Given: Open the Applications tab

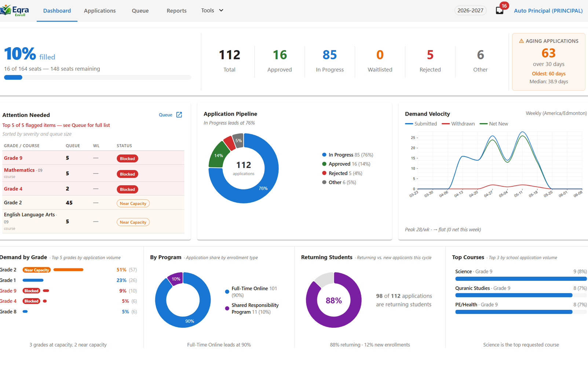Looking at the screenshot, I should pyautogui.click(x=100, y=11).
